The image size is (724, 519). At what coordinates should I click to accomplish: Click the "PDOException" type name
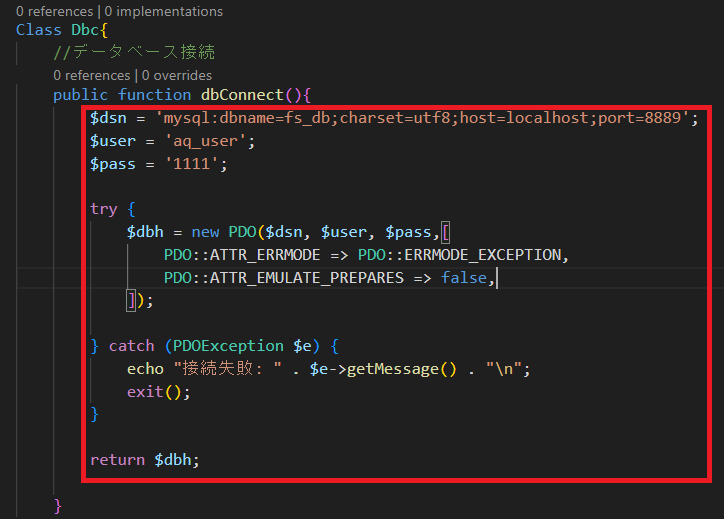click(229, 346)
